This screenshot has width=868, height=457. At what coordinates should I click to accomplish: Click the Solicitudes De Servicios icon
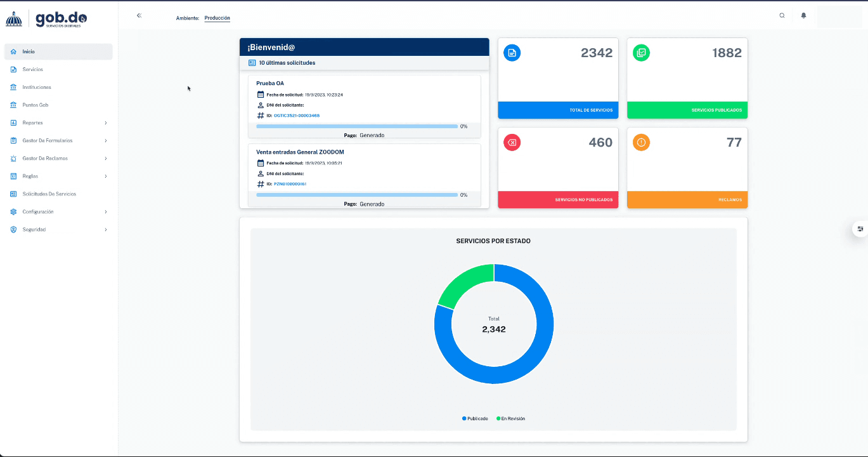click(x=13, y=194)
